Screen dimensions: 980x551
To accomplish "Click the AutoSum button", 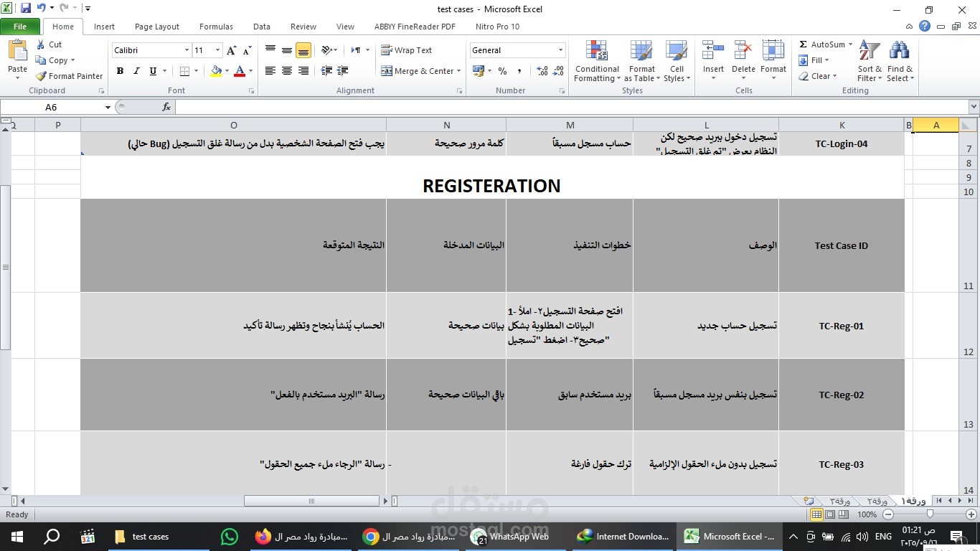I will [x=825, y=44].
